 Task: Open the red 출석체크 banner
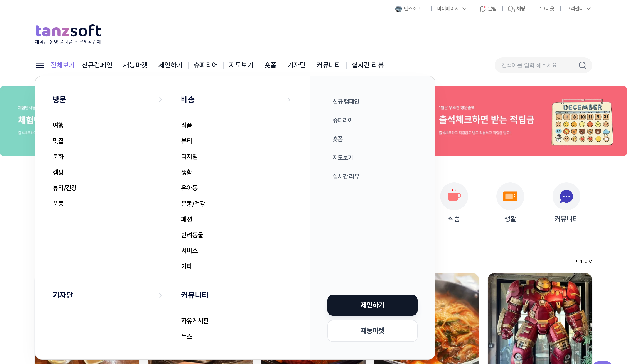(x=531, y=121)
